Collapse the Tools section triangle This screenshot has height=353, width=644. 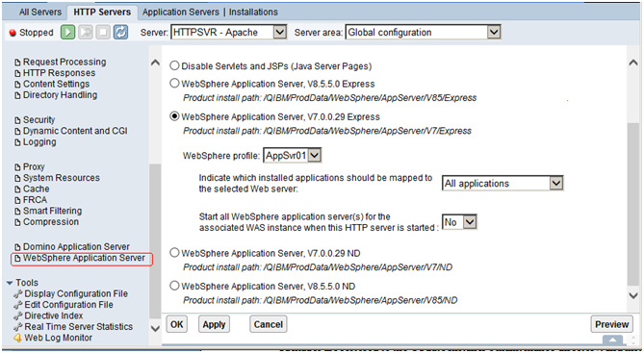[x=10, y=283]
